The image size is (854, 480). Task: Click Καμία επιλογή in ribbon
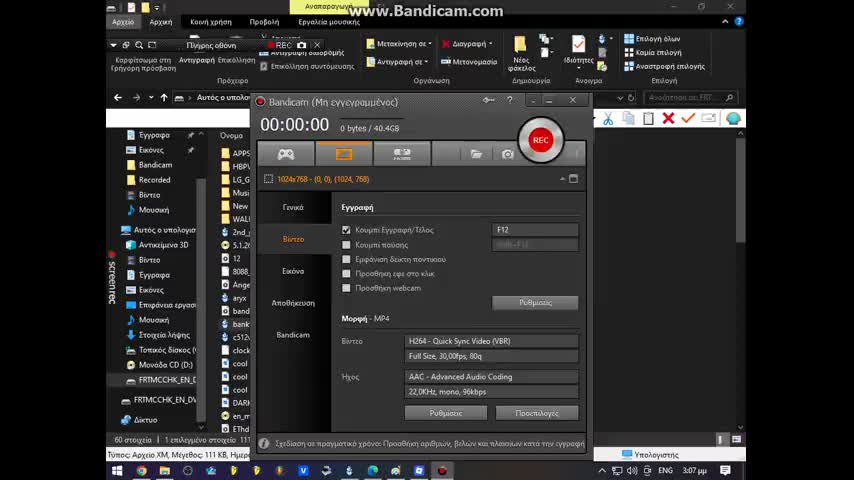point(652,52)
